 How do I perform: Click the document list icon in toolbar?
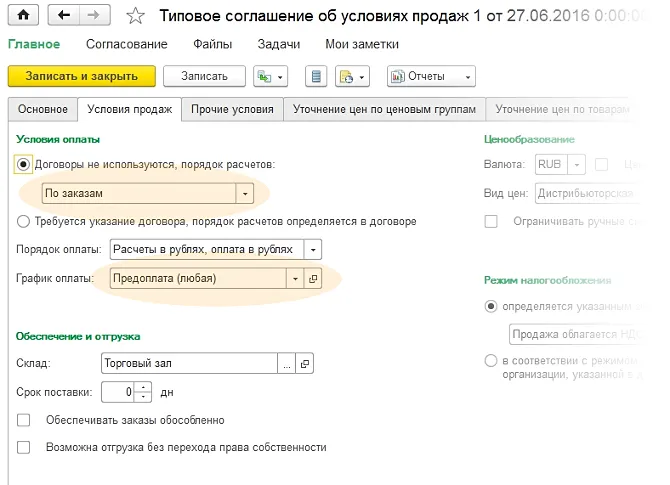pyautogui.click(x=316, y=77)
